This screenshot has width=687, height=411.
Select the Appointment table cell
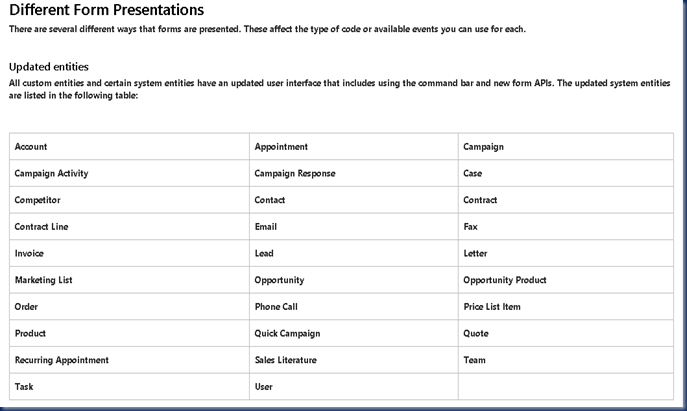pyautogui.click(x=281, y=147)
